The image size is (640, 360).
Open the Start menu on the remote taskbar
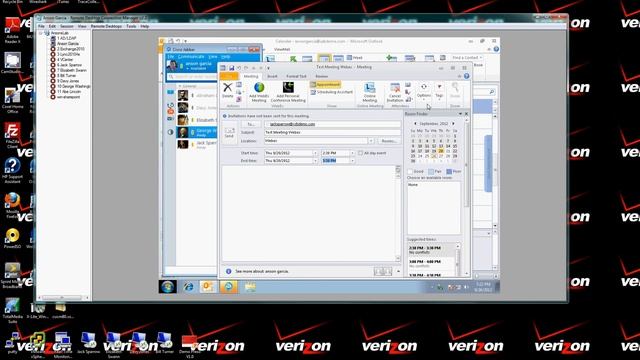(x=167, y=287)
